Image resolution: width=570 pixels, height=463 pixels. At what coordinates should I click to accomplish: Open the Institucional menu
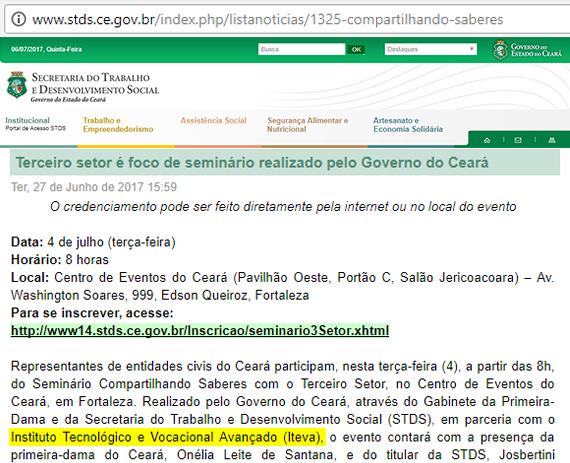(x=27, y=120)
